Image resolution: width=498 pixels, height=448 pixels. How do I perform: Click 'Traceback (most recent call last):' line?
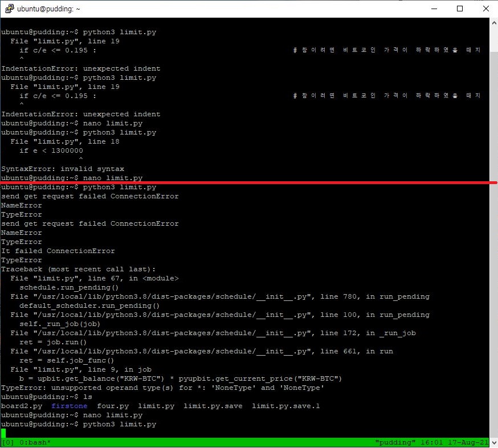point(79,270)
